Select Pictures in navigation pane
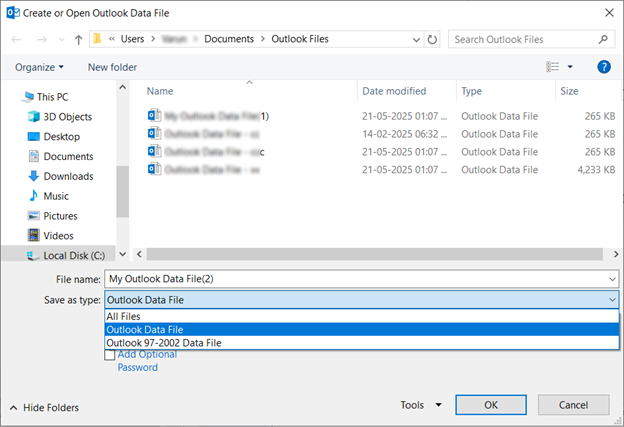 (x=53, y=216)
